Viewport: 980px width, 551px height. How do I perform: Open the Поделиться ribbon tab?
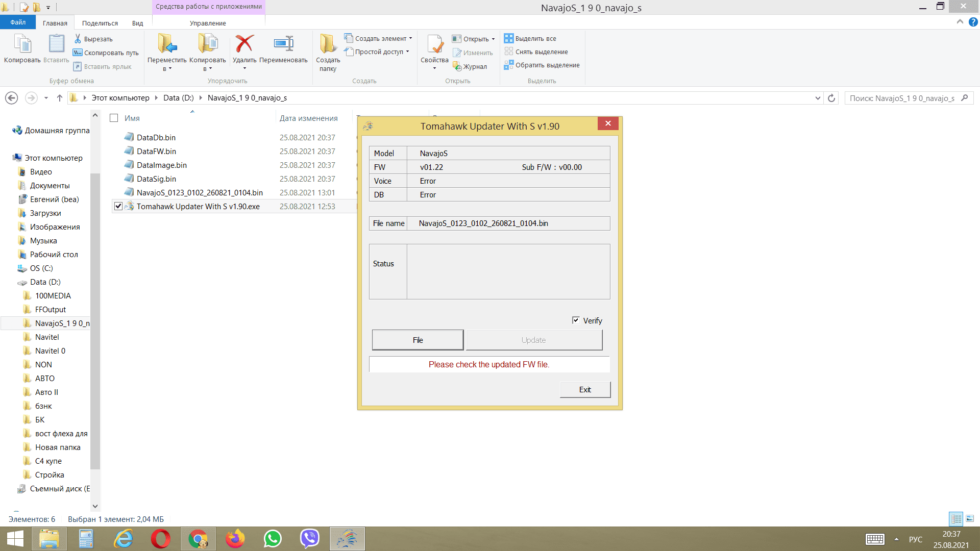pyautogui.click(x=100, y=23)
